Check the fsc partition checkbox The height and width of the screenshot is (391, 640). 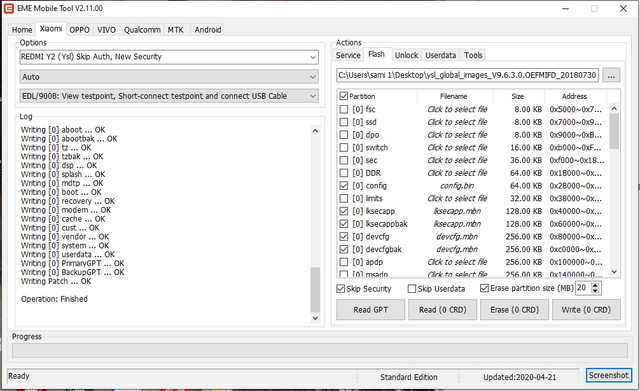point(344,109)
